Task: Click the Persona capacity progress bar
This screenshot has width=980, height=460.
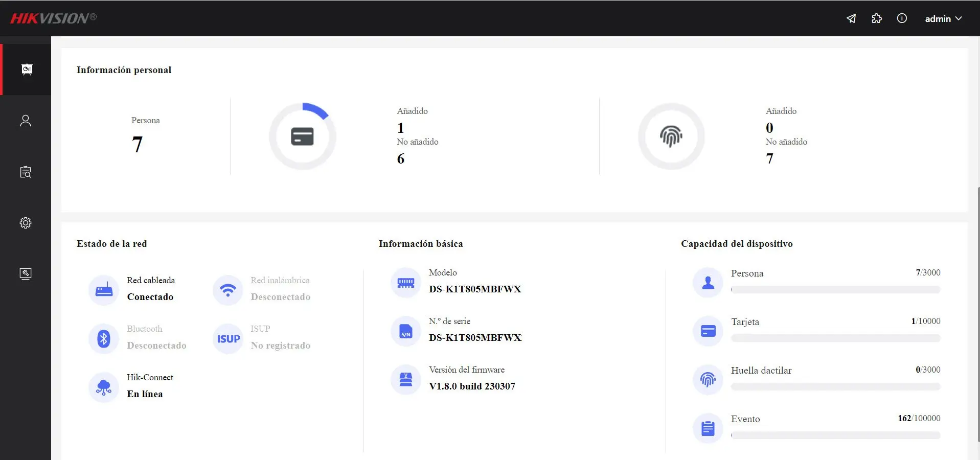Action: click(x=835, y=290)
